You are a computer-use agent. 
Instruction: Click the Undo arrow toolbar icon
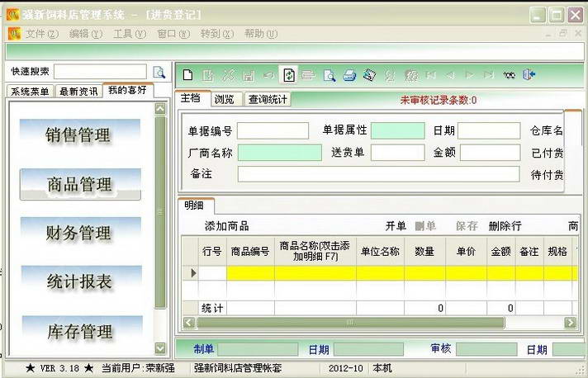click(x=268, y=75)
